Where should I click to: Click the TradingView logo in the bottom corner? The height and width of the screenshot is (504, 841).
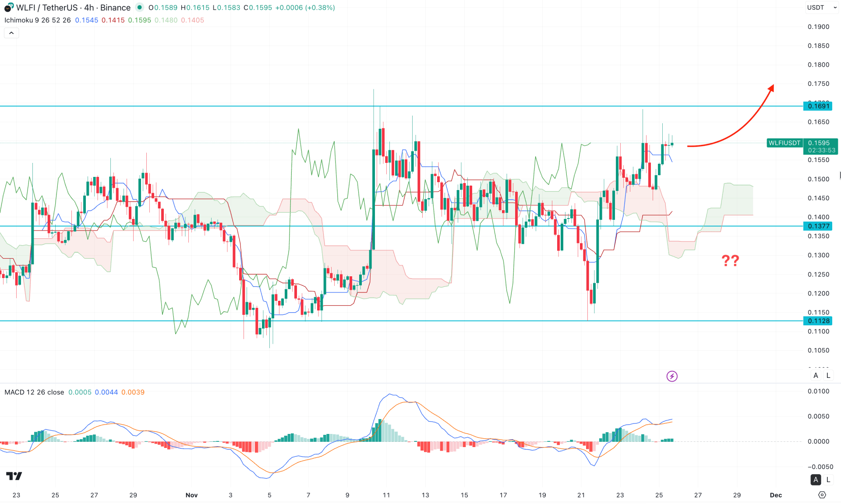point(15,476)
